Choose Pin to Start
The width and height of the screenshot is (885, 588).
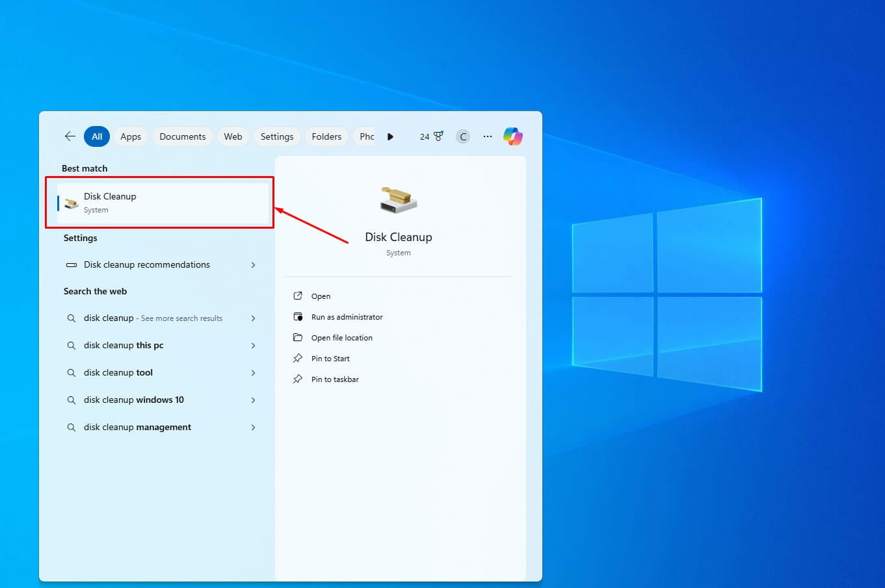coord(330,359)
